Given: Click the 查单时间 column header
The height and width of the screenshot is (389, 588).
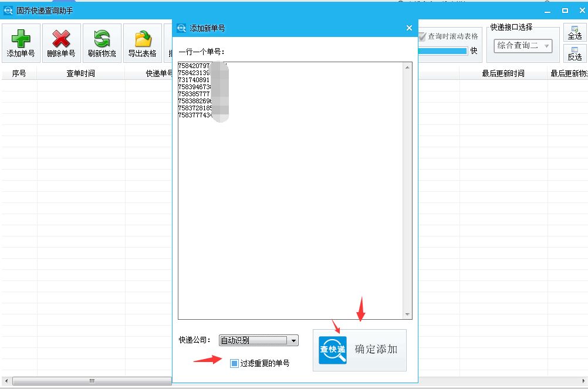Looking at the screenshot, I should click(80, 73).
